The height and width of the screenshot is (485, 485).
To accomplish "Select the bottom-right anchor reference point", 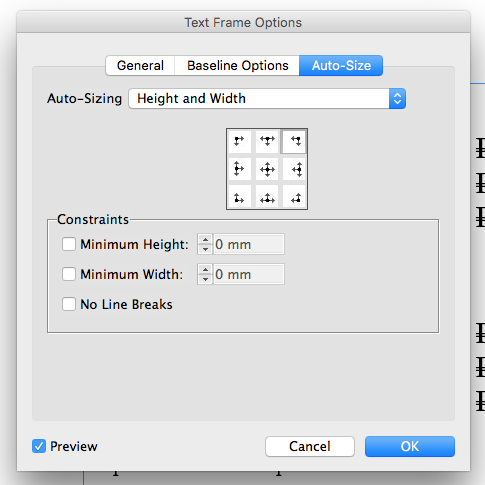I will (x=294, y=197).
